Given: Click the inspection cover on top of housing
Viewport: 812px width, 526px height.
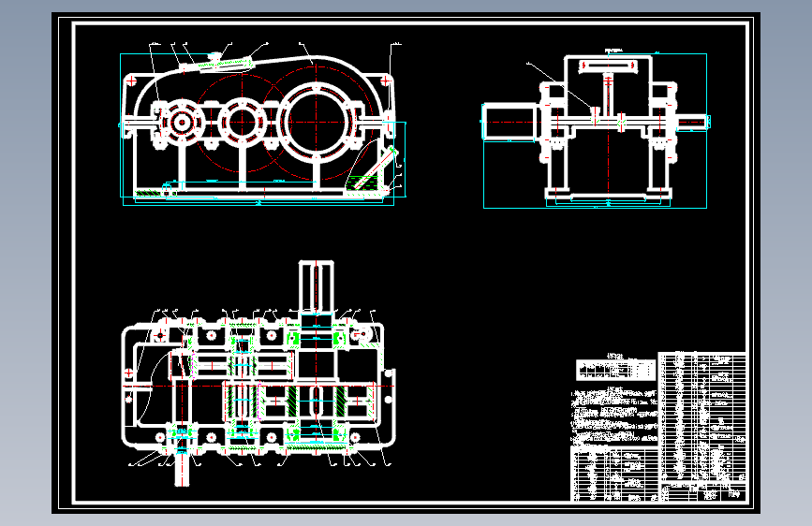Looking at the screenshot, I should [227, 65].
